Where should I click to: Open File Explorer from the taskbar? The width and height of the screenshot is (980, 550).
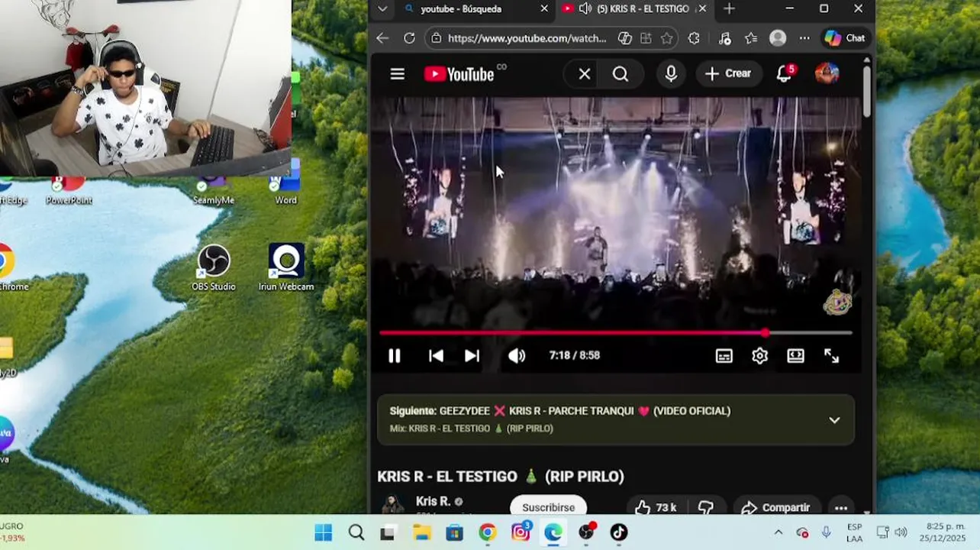pyautogui.click(x=422, y=532)
